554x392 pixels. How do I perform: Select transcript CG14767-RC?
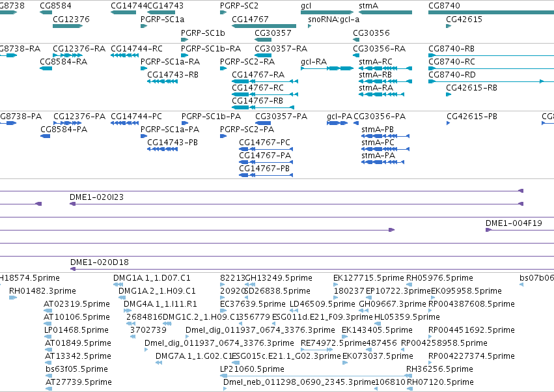[258, 88]
